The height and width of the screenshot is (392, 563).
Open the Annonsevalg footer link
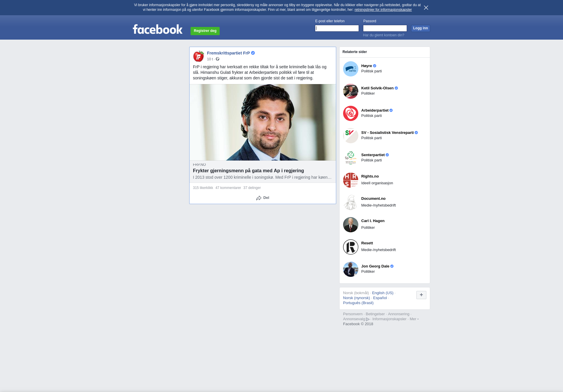[x=354, y=319]
